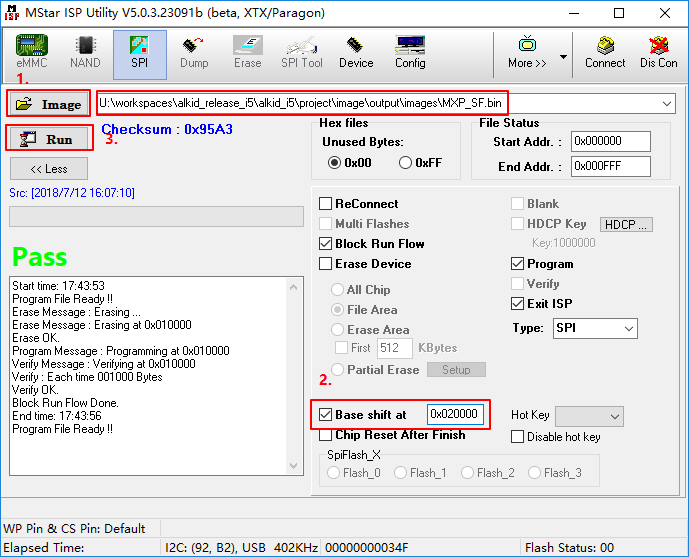Viewport: 689px width, 557px height.
Task: Click the << Less collapse button
Action: pyautogui.click(x=49, y=169)
